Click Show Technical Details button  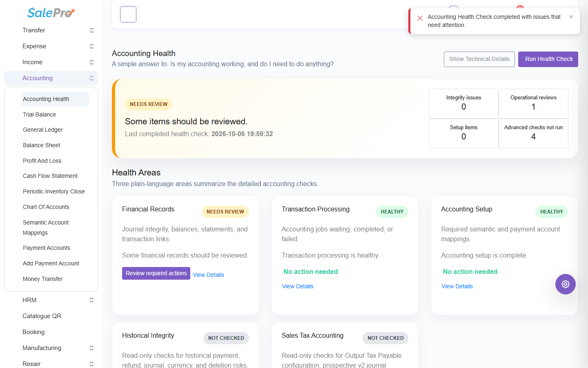point(479,59)
